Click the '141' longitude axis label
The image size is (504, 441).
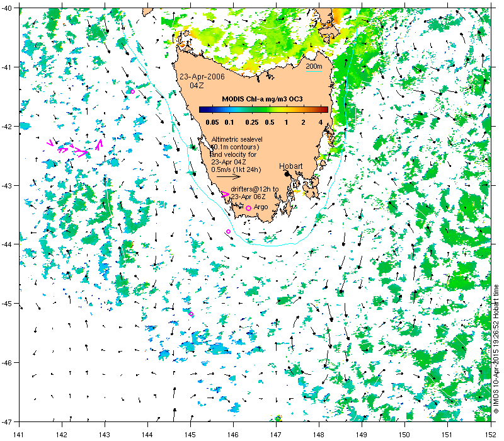[x=19, y=435]
